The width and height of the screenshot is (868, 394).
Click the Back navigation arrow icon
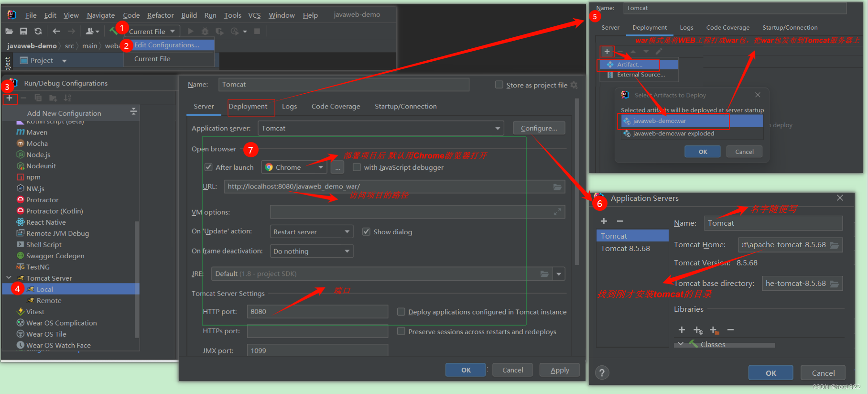56,31
